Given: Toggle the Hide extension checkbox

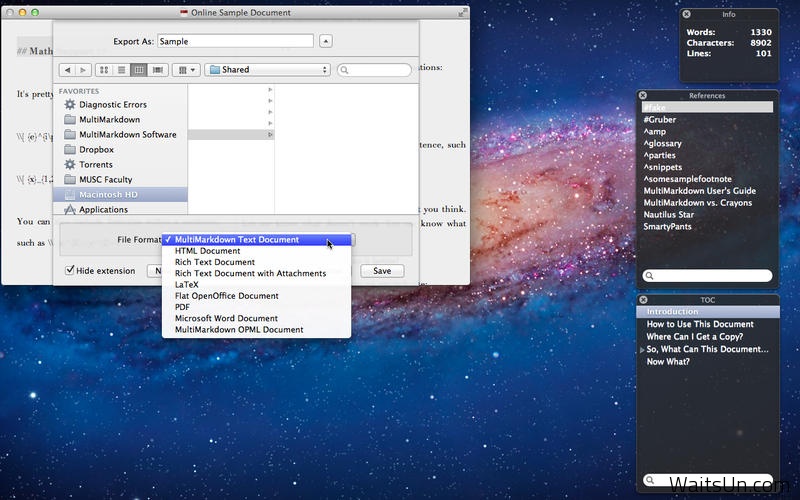Looking at the screenshot, I should pos(70,270).
